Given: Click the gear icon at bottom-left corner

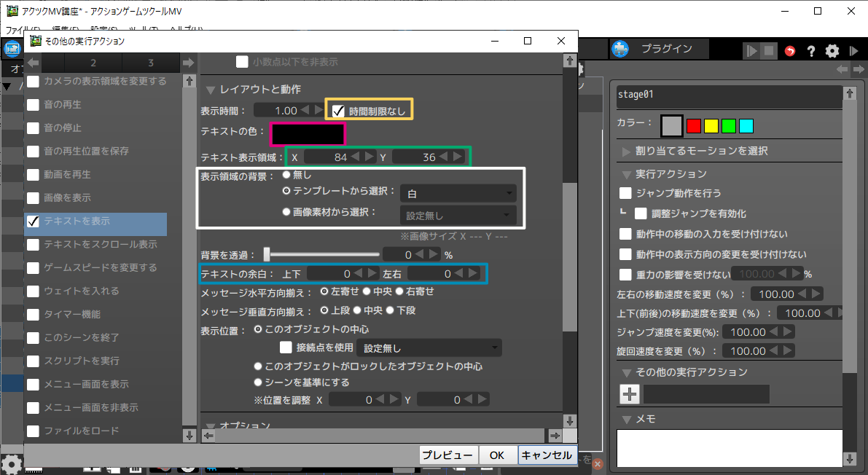Looking at the screenshot, I should [10, 464].
